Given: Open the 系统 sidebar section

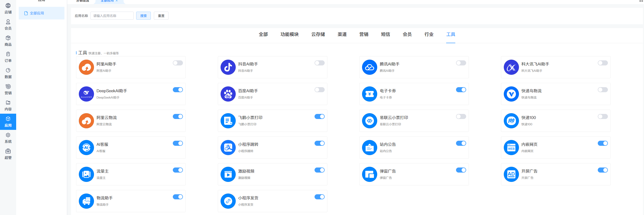Looking at the screenshot, I should [8, 138].
